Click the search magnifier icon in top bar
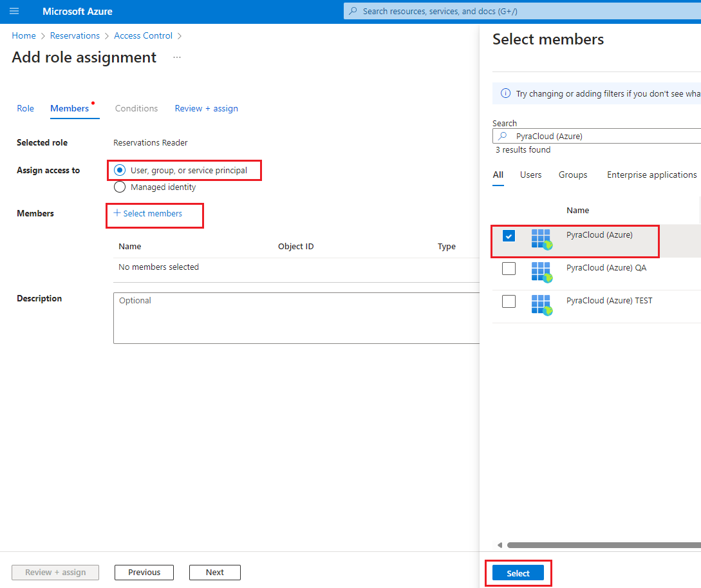 [352, 12]
